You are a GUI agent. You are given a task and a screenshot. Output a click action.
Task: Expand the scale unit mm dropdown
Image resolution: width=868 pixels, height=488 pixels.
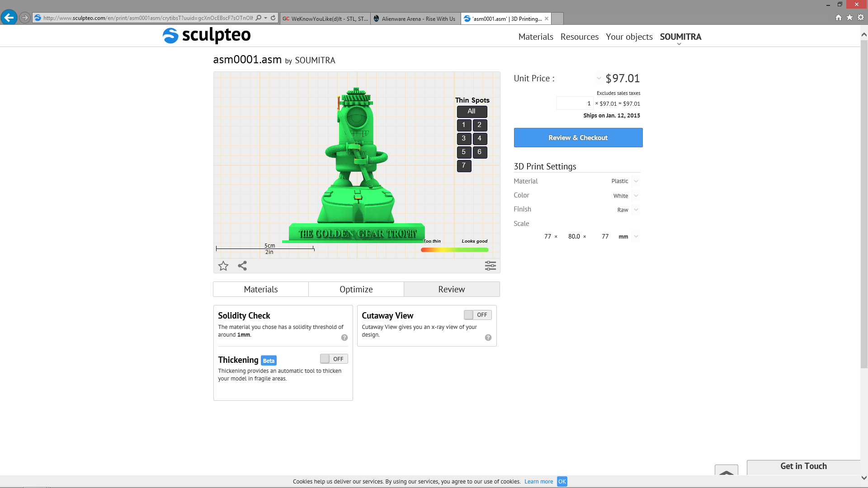[x=636, y=236]
